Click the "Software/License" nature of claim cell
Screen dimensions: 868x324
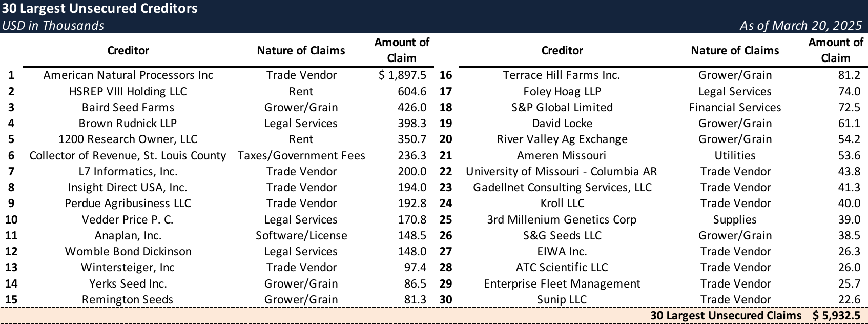tap(301, 235)
